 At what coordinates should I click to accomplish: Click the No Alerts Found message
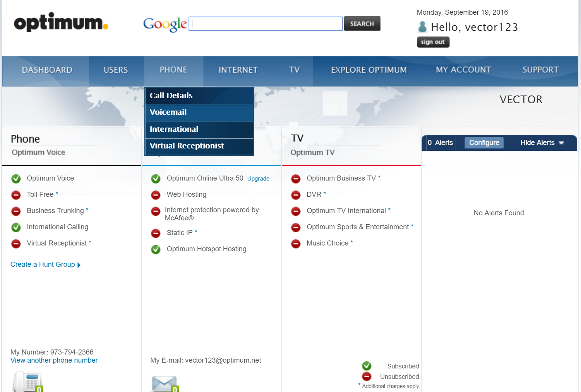499,213
